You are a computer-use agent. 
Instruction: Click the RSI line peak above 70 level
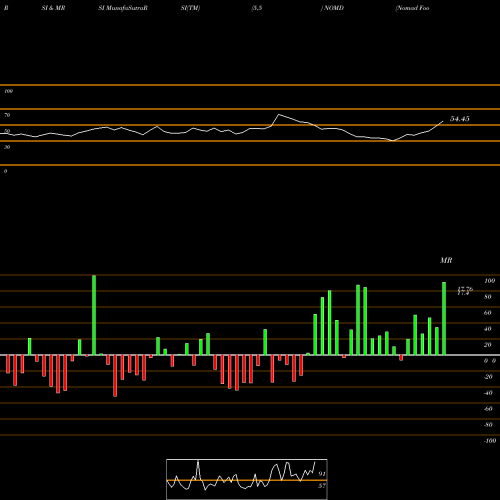279,115
